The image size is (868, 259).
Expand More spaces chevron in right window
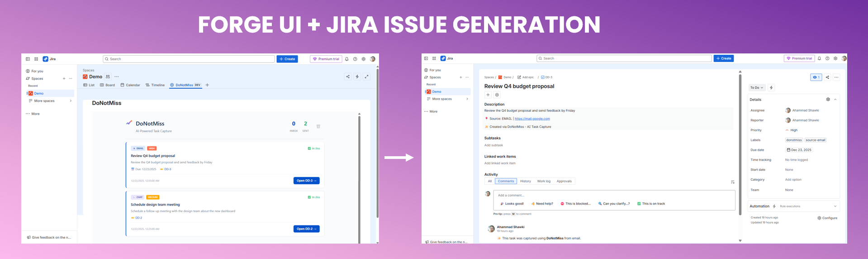[x=467, y=99]
